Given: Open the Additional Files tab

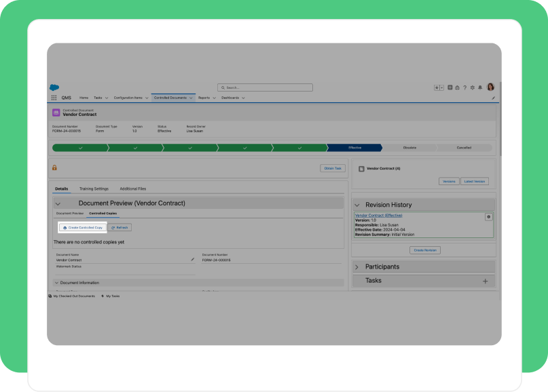Looking at the screenshot, I should tap(133, 189).
